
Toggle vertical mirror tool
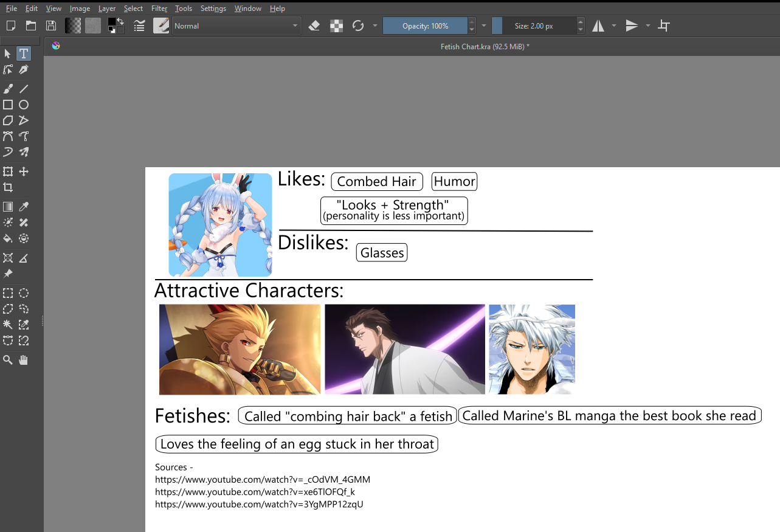[x=632, y=26]
